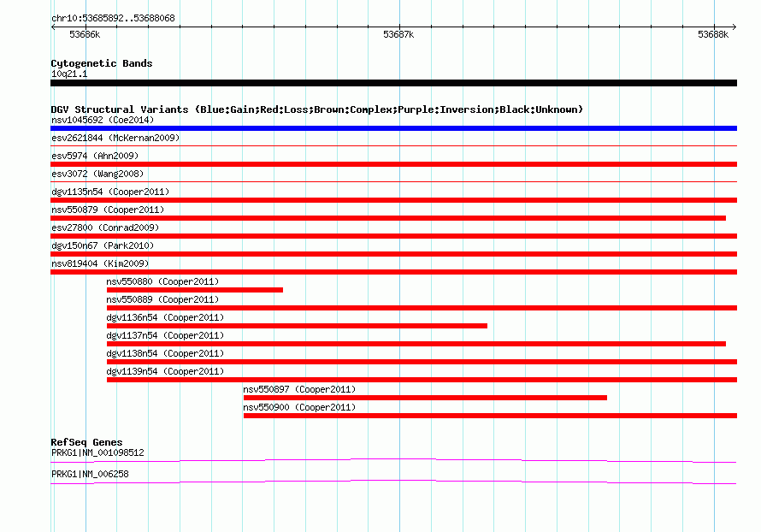The width and height of the screenshot is (761, 532).
Task: Click the 53686k ruler tick label
Action: [85, 34]
